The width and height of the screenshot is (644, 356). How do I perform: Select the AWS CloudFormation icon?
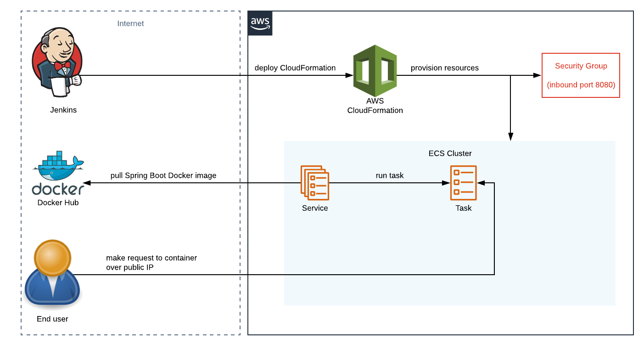tap(375, 70)
